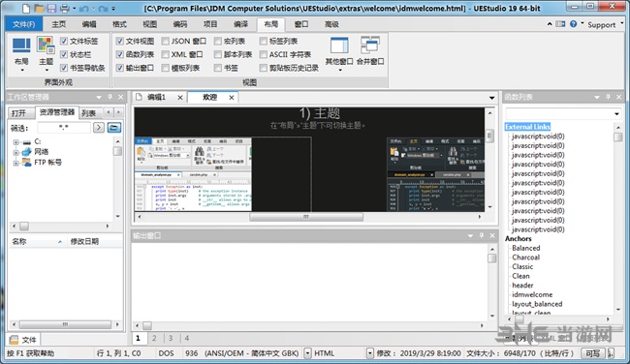630x364 pixels.
Task: Redo with the forward arrow icon
Action: pos(104,9)
